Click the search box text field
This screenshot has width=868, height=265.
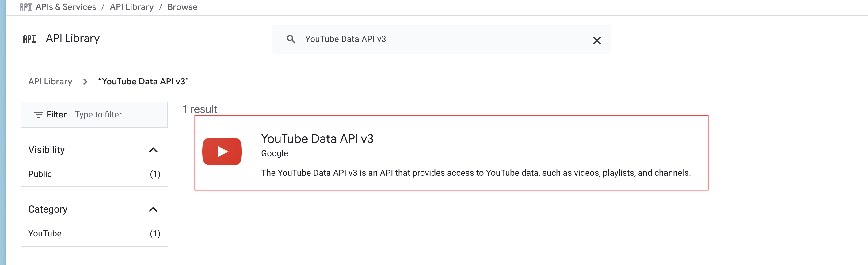point(445,40)
